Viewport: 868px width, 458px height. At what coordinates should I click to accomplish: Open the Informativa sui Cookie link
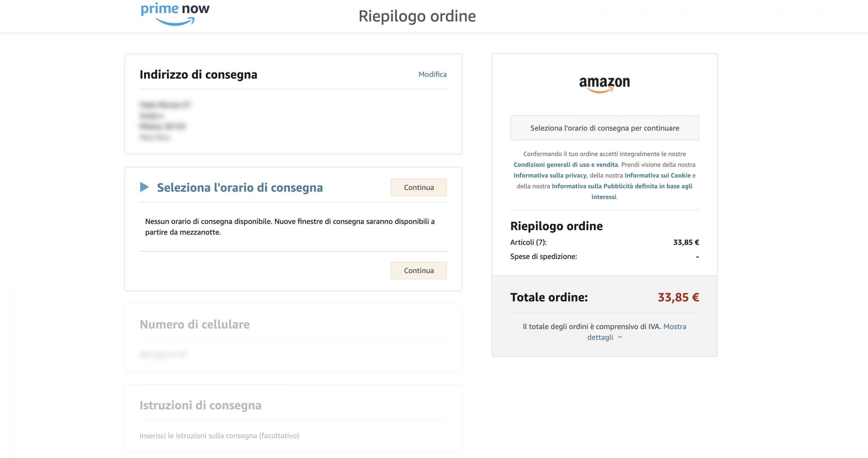[657, 175]
